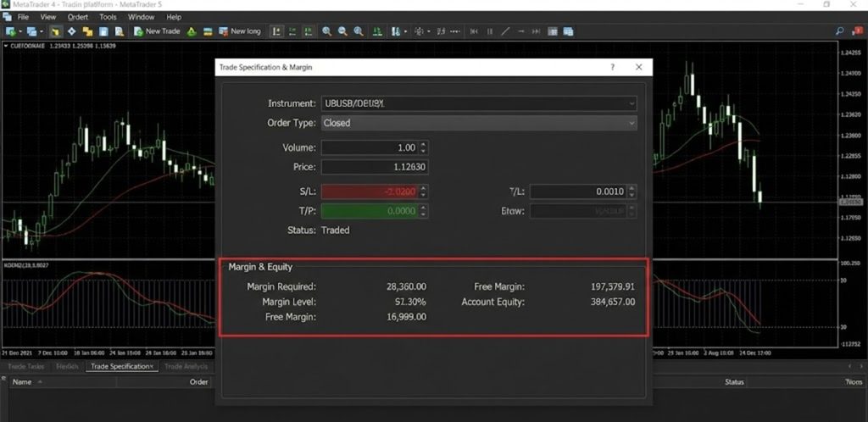This screenshot has width=868, height=422.
Task: Click the red S/L value field
Action: point(370,192)
